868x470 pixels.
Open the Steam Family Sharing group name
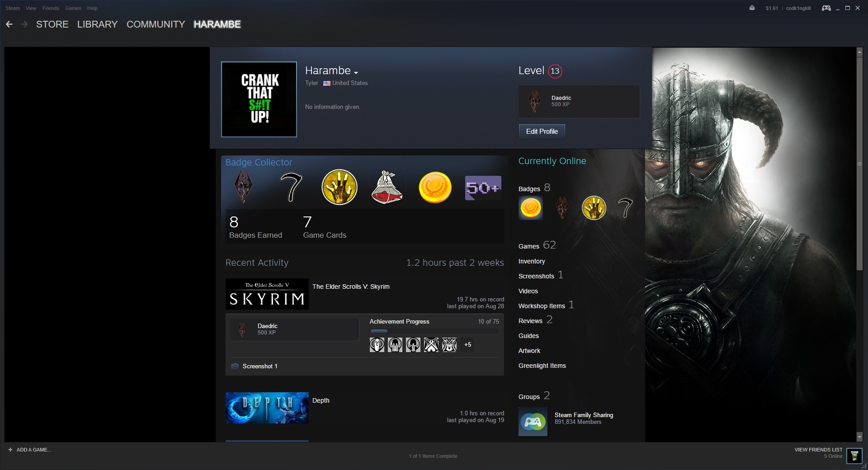[584, 415]
